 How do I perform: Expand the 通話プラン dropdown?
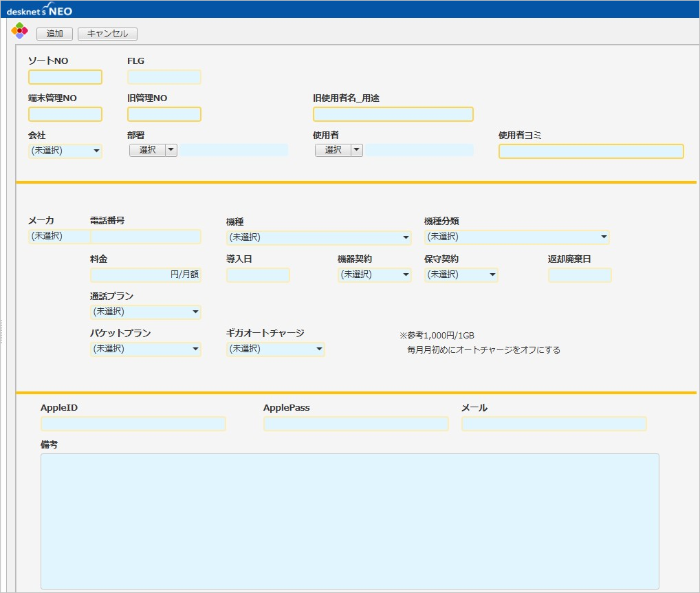(145, 312)
